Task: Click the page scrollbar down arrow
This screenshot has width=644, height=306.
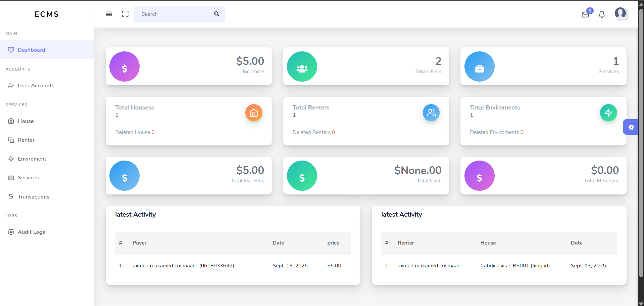Action: [641, 303]
